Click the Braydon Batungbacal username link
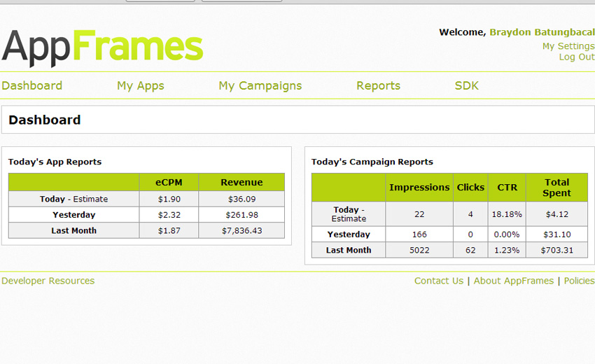Screen dimensions: 595x364 point(542,32)
